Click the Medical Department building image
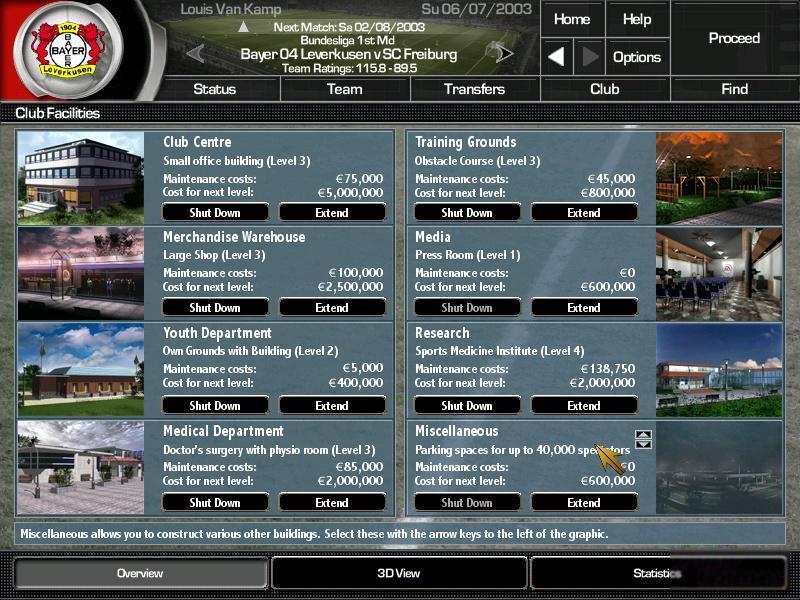 [x=81, y=467]
